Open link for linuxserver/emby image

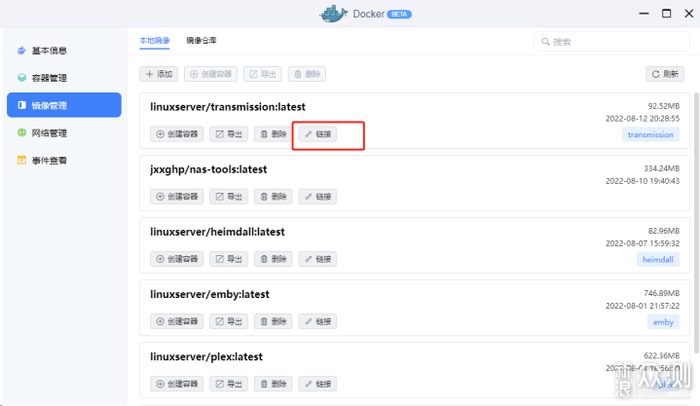point(318,322)
